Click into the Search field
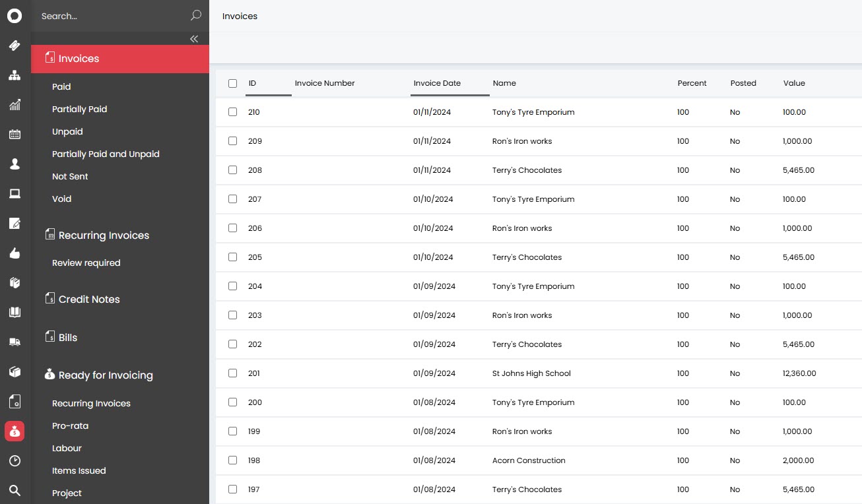862x504 pixels. tap(112, 16)
